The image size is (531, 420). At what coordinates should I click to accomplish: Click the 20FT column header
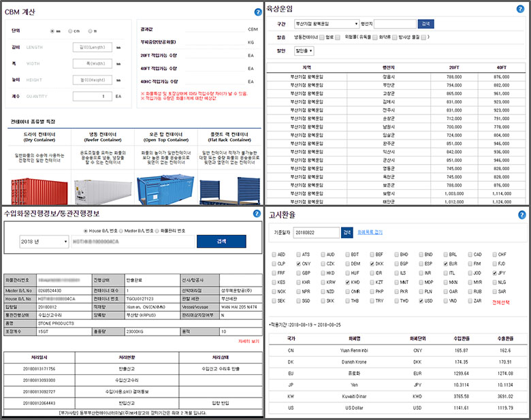pos(454,67)
